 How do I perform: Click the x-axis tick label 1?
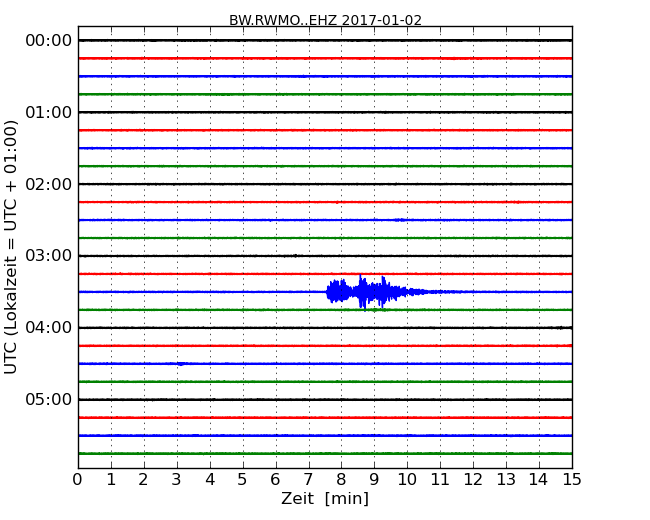pos(111,480)
